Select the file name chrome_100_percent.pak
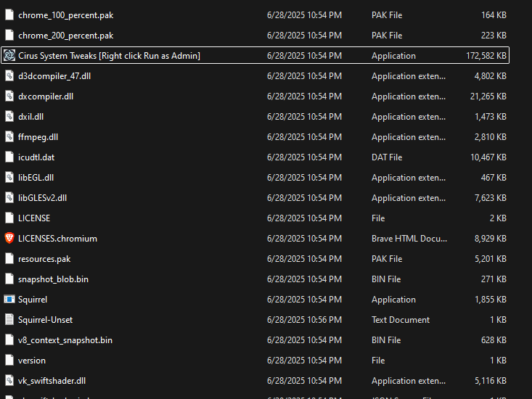 [66, 15]
